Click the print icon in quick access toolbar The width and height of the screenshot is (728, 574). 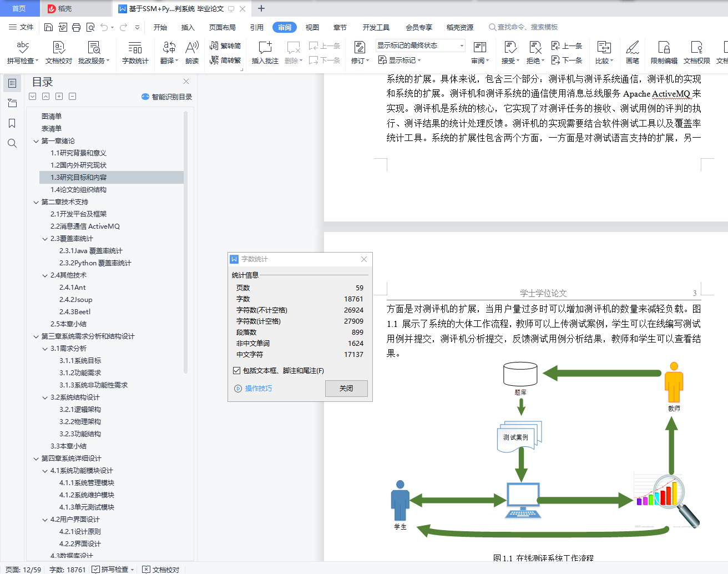pos(76,27)
